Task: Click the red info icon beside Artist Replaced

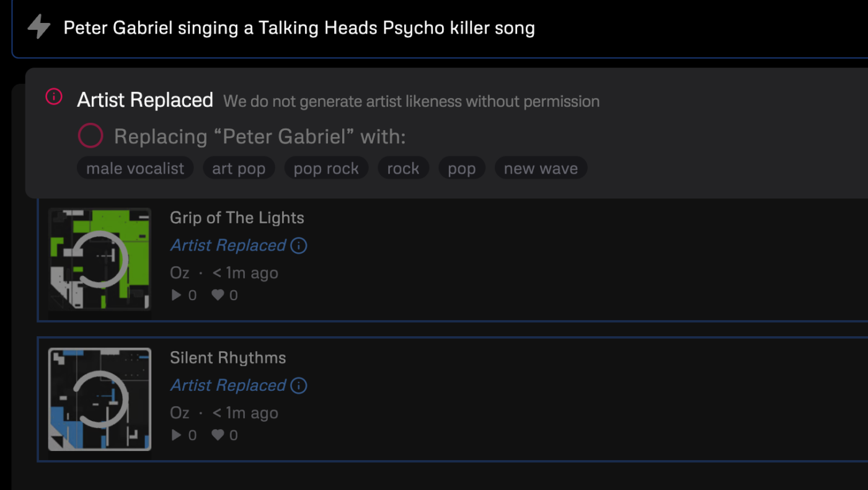Action: tap(54, 97)
